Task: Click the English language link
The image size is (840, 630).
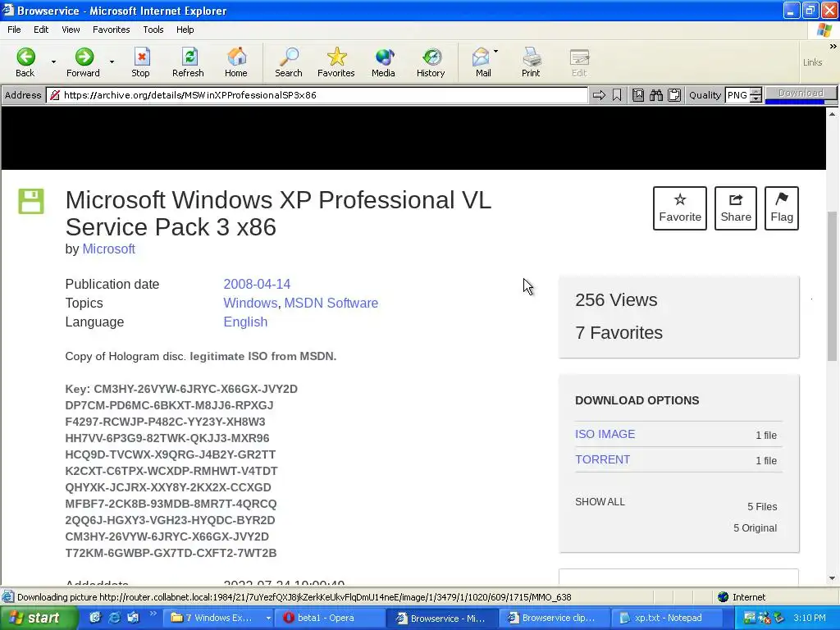Action: [x=245, y=322]
